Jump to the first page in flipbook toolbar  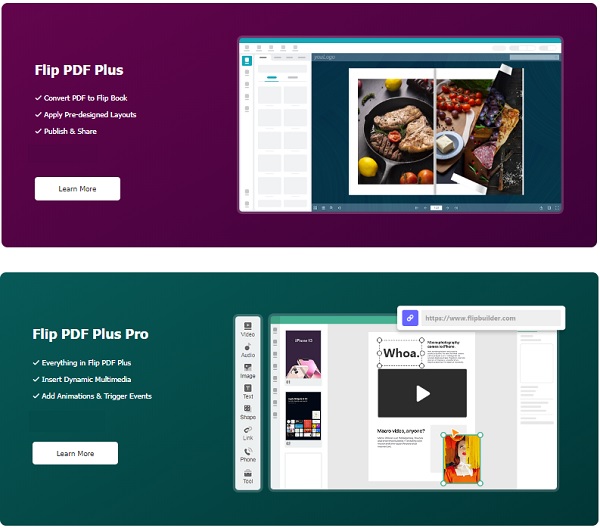pyautogui.click(x=416, y=208)
